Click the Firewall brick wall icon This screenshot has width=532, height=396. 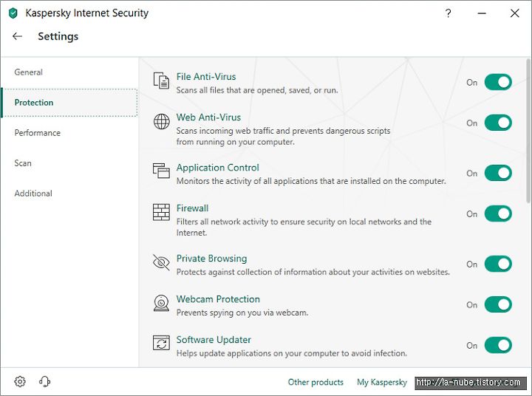[161, 212]
